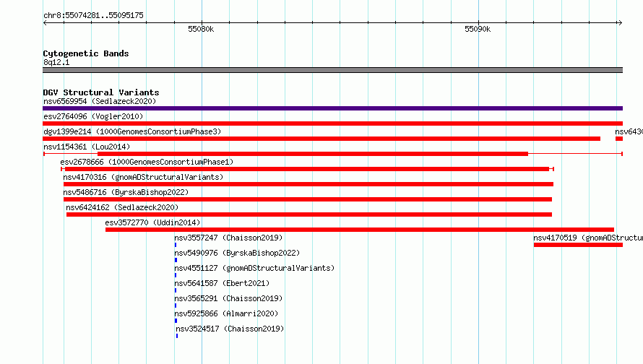Open esv2678666 (1000GenomesConsortiumPhase1) label
The height and width of the screenshot is (364, 643).
click(x=147, y=162)
